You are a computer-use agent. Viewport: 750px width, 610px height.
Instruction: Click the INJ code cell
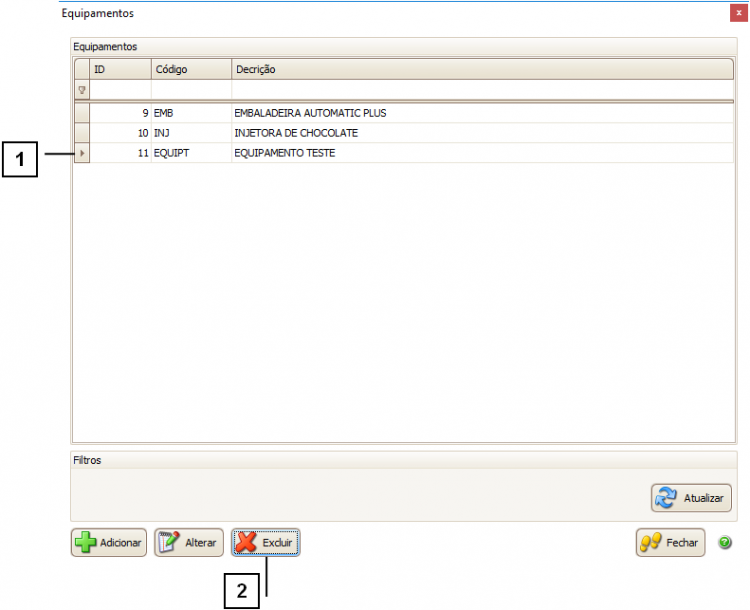[x=163, y=133]
